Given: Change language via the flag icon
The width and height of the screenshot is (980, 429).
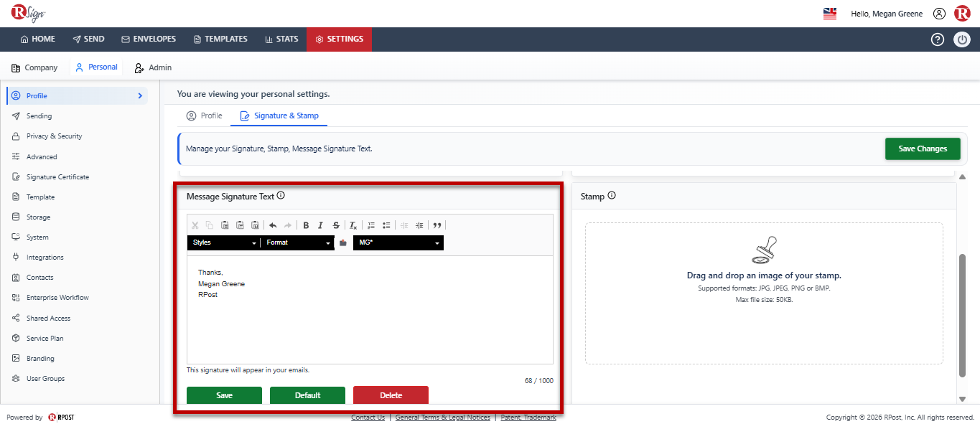Looking at the screenshot, I should click(x=830, y=14).
